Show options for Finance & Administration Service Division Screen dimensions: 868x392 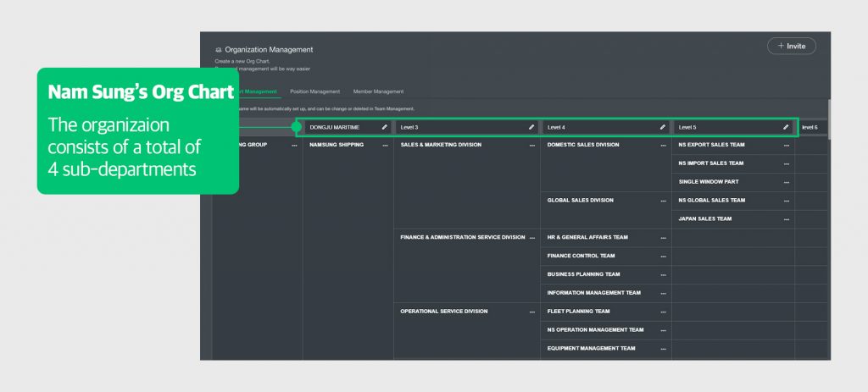tap(532, 238)
